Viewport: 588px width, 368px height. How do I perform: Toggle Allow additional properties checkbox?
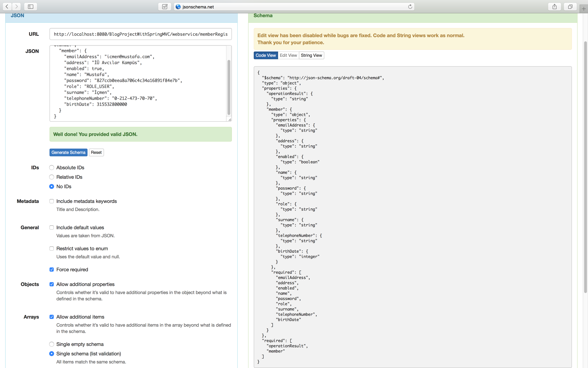click(51, 284)
